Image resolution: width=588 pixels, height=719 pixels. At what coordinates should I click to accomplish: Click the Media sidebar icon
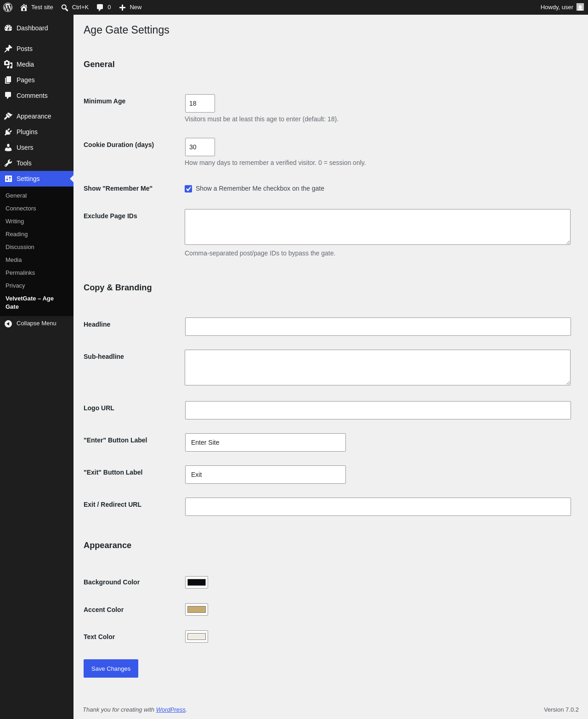[8, 64]
